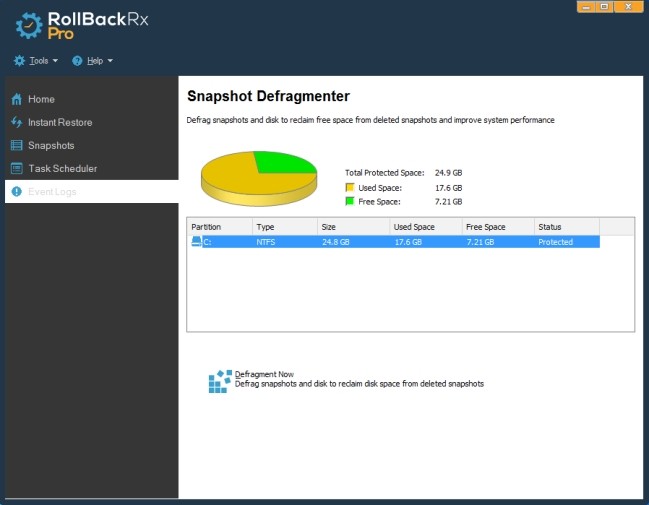Click the Instant Restore lightning icon
649x505 pixels.
17,123
